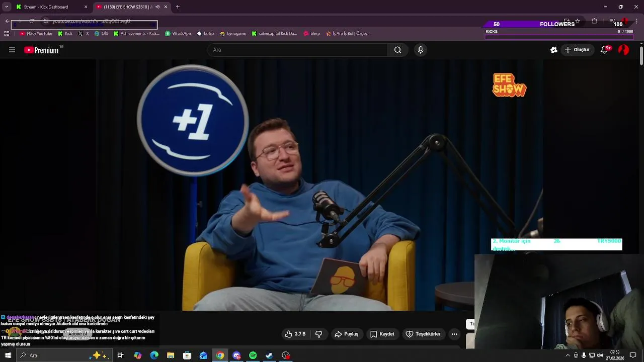
Task: Click the EFE SHOW logo watermark
Action: [x=509, y=85]
